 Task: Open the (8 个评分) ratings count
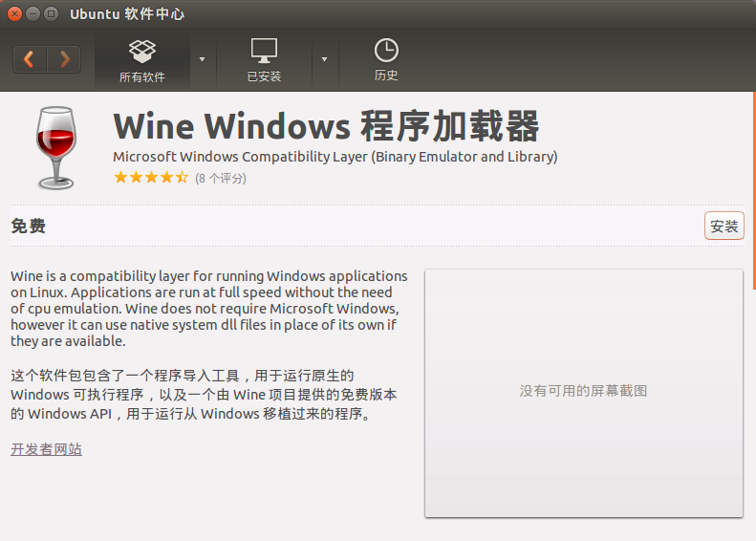[x=221, y=179]
